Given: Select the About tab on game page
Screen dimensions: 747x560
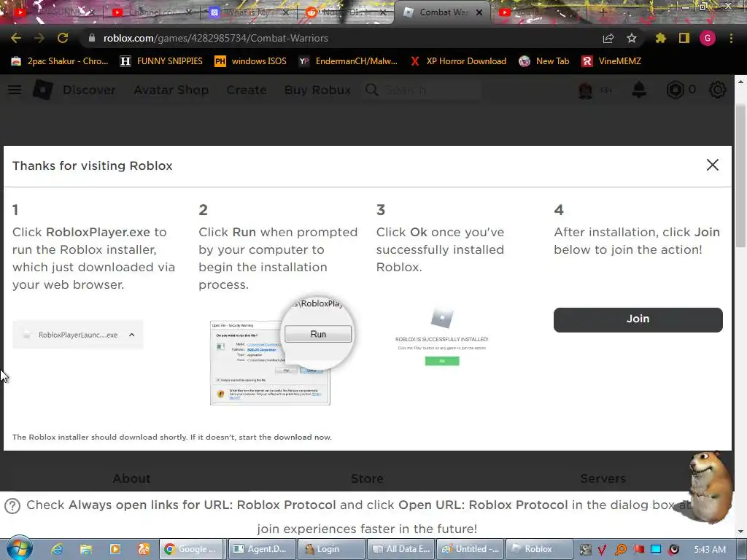Looking at the screenshot, I should tap(131, 478).
